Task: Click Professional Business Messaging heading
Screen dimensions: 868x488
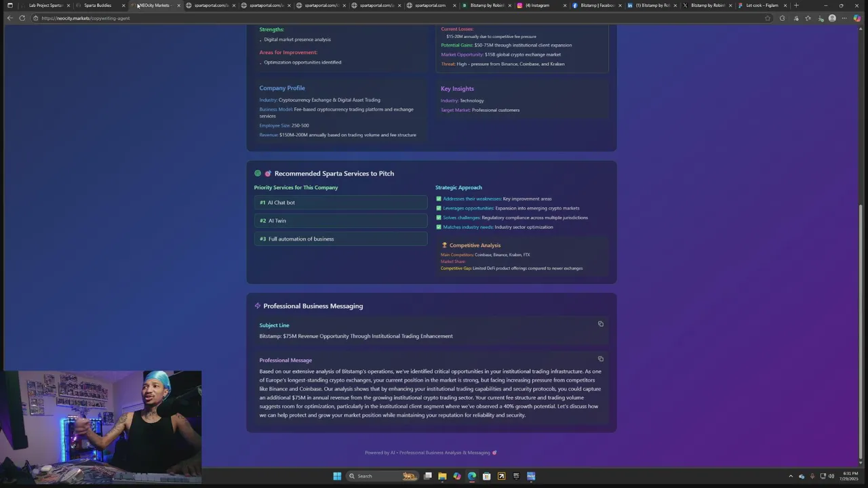Action: (313, 306)
